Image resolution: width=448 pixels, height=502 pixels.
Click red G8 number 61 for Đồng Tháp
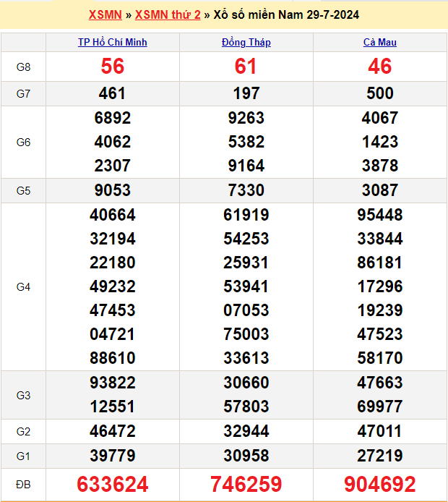click(x=246, y=67)
